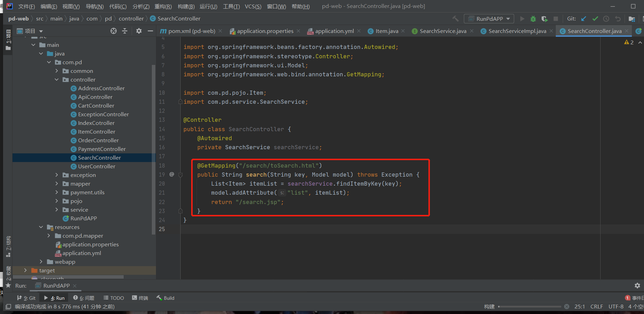This screenshot has height=314, width=644.
Task: Rollback changes with the undo arrow icon
Action: tap(618, 19)
